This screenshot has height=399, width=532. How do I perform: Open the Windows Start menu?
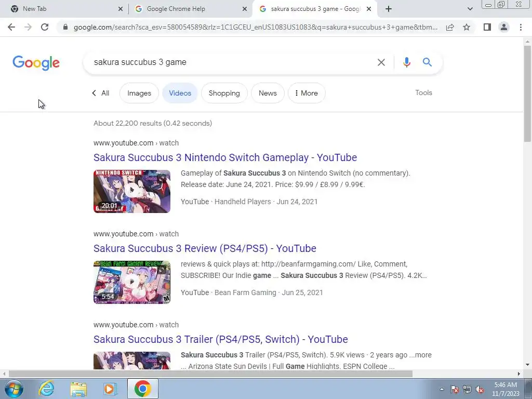pyautogui.click(x=14, y=389)
